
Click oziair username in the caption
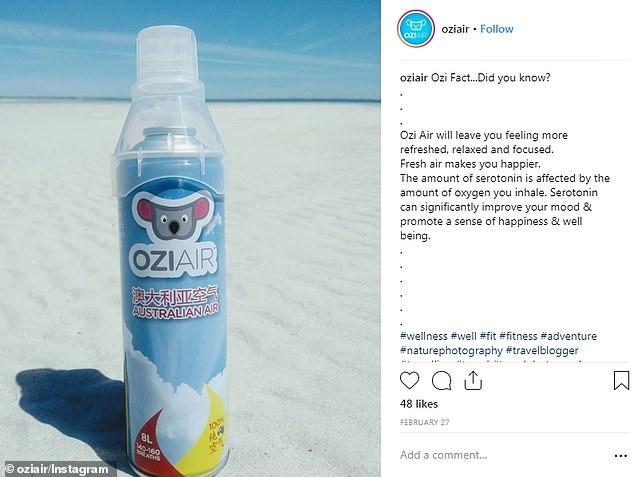click(x=413, y=77)
